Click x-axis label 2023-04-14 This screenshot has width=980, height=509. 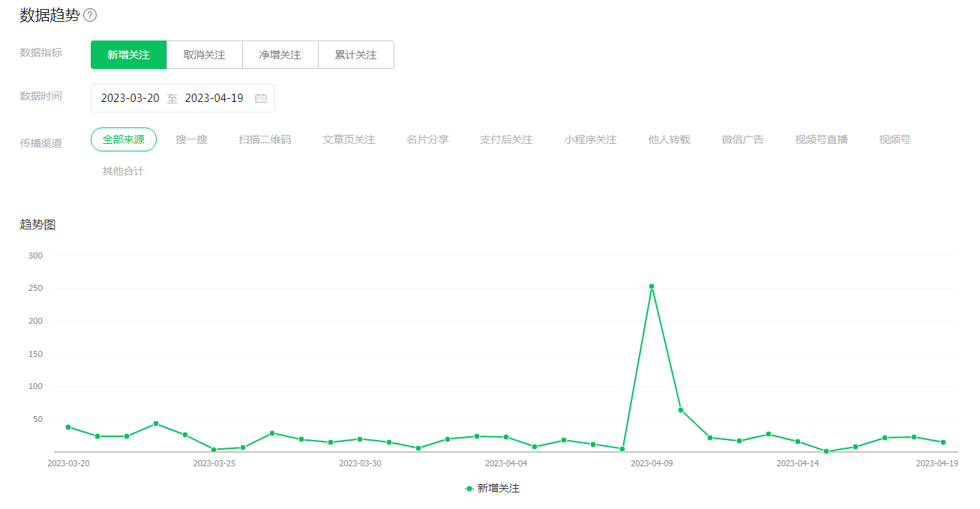tap(798, 463)
